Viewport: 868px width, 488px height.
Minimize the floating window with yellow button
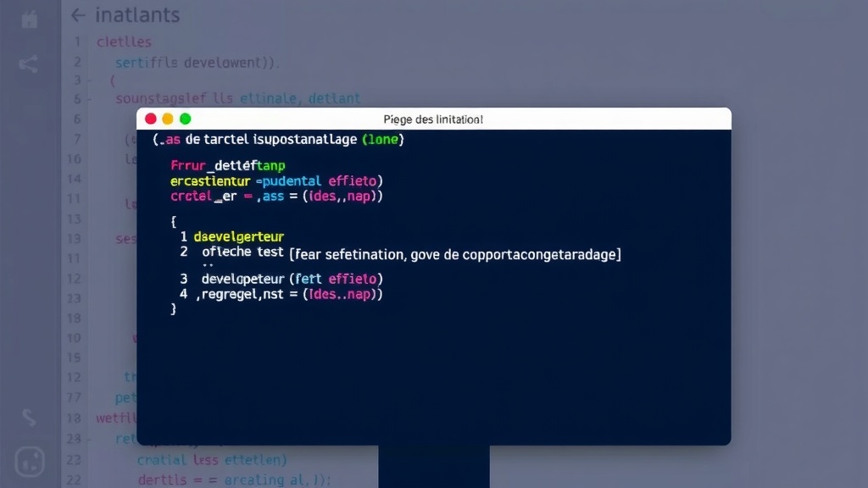pyautogui.click(x=168, y=119)
